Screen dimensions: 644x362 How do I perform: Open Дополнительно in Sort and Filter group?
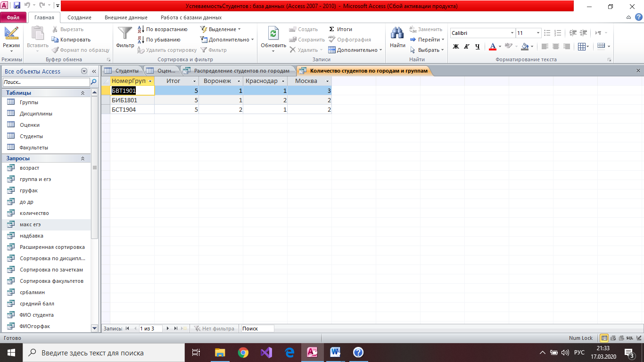tap(227, 40)
